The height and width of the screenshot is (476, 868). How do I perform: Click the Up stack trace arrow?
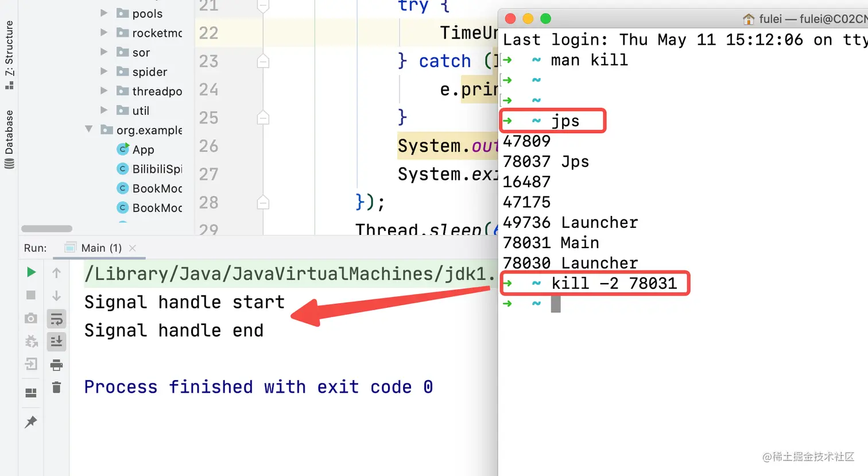pyautogui.click(x=56, y=273)
